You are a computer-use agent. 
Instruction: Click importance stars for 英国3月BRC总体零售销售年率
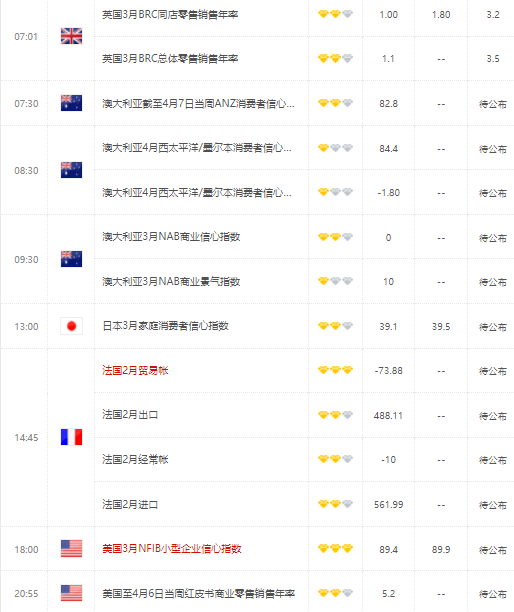(x=335, y=59)
